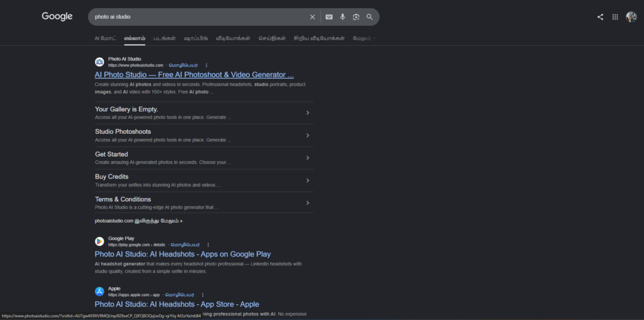Click the 'Google Play' source name text
Viewport: 644px width, 320px height.
point(121,239)
